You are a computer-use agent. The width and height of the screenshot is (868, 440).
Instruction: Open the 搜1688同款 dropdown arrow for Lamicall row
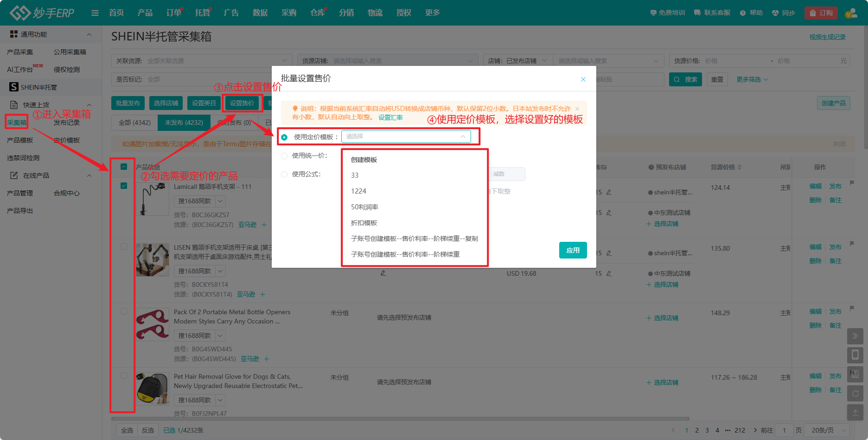pos(221,201)
